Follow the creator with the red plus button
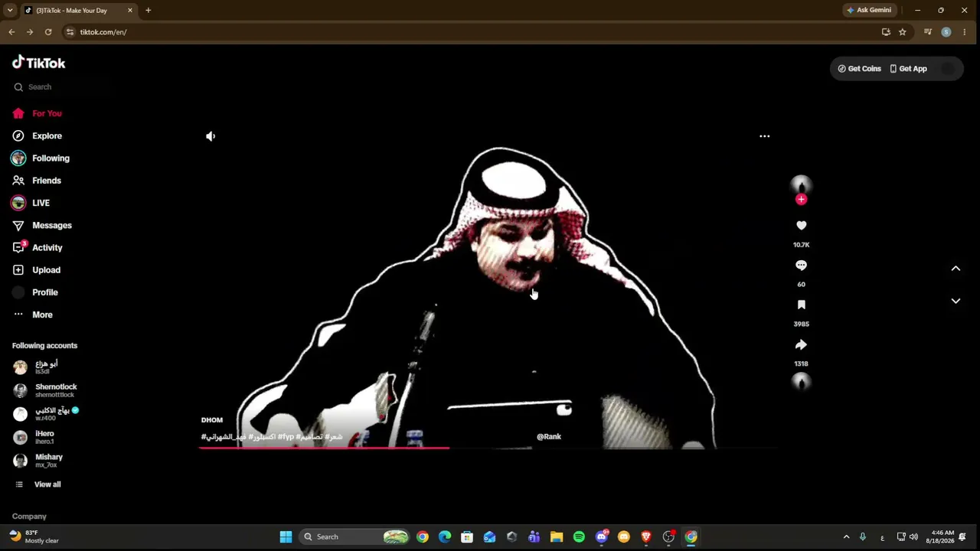Viewport: 980px width, 551px height. pyautogui.click(x=801, y=200)
